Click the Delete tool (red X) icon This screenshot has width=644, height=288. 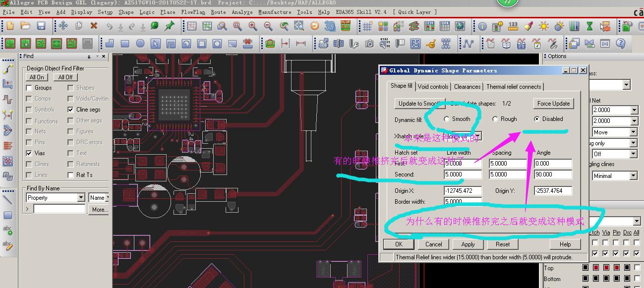click(94, 26)
